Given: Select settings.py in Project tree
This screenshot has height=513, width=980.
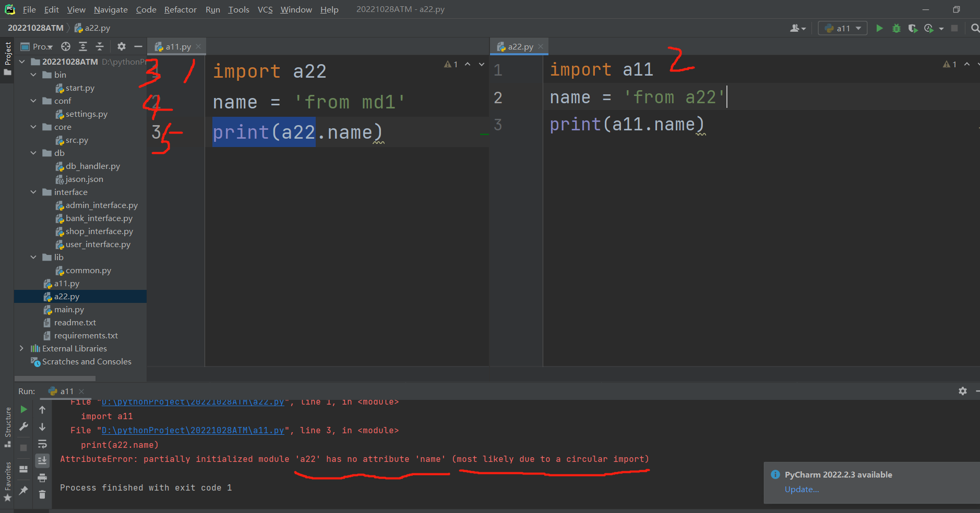Looking at the screenshot, I should pos(81,114).
